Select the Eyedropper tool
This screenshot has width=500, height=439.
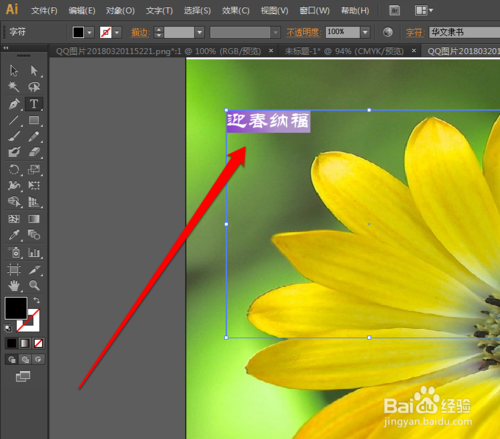(14, 235)
